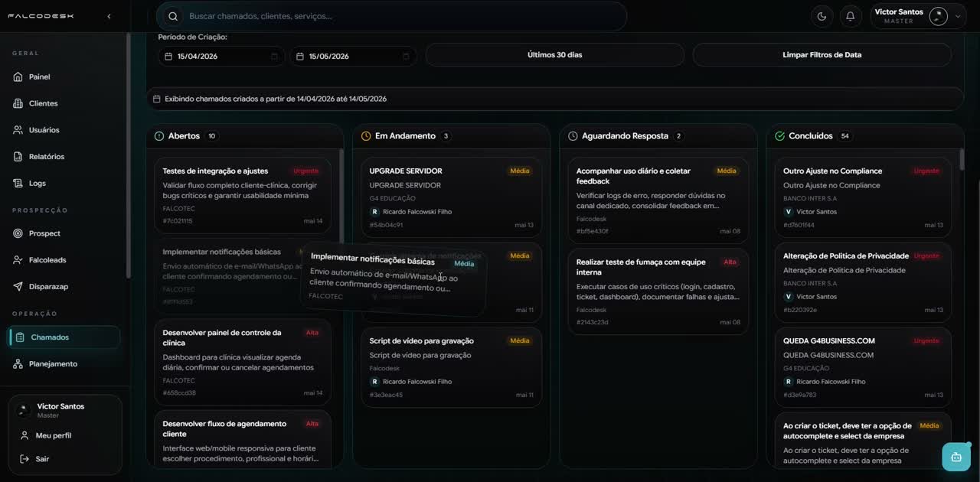Screen dimensions: 980x482
Task: Click the Falcodesk logo
Action: [41, 16]
